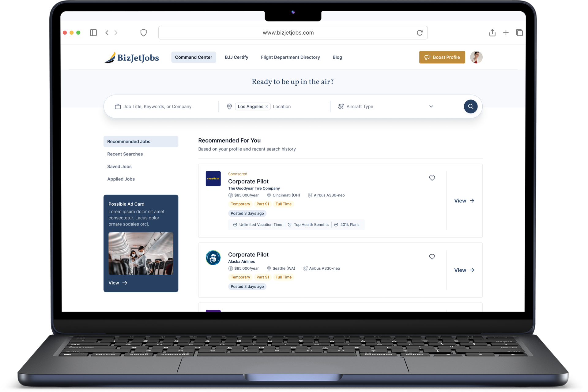This screenshot has height=392, width=588.
Task: Click the Unlimited Vacation Time benefit
Action: [x=258, y=225]
